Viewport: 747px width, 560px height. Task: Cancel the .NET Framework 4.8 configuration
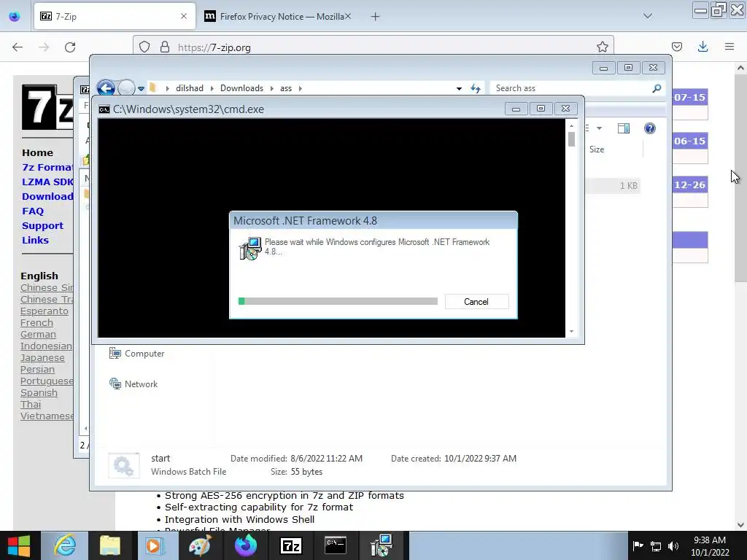[x=476, y=301]
